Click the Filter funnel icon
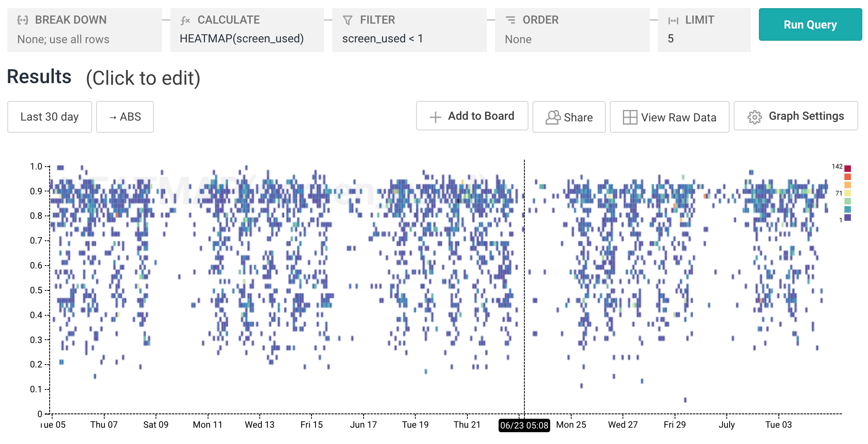This screenshot has width=868, height=444. click(x=347, y=20)
